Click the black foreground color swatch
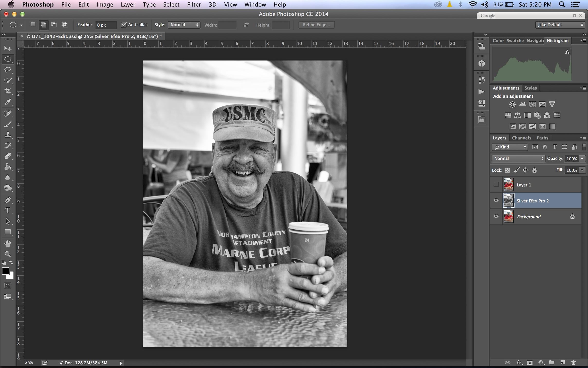This screenshot has width=588, height=368. tap(5, 271)
